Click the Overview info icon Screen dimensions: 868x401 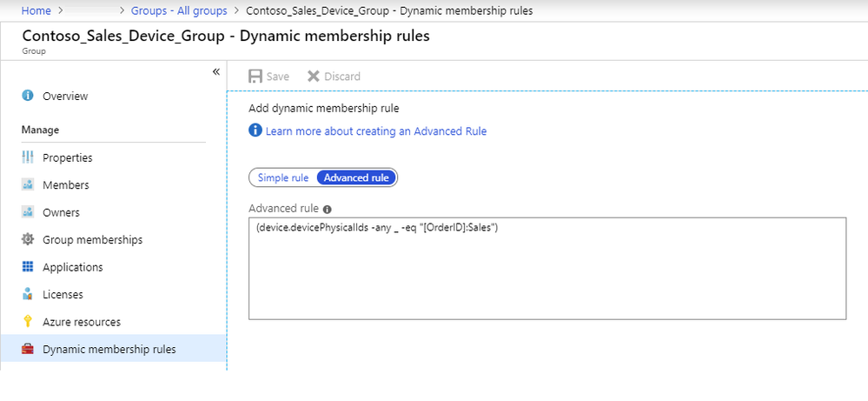28,96
